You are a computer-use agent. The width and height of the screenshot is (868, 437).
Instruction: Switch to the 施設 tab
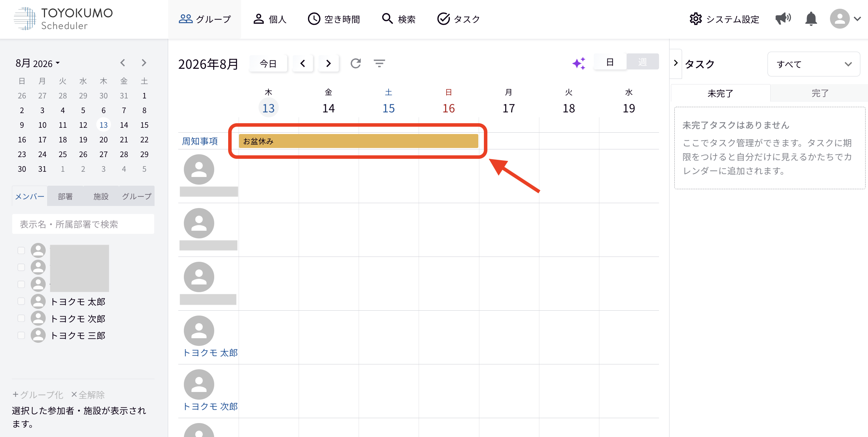tap(101, 196)
